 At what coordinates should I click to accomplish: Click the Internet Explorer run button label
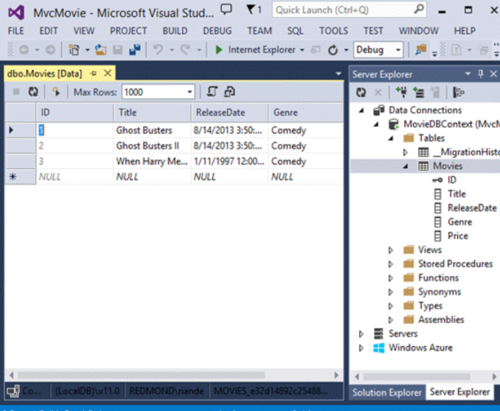tap(262, 50)
